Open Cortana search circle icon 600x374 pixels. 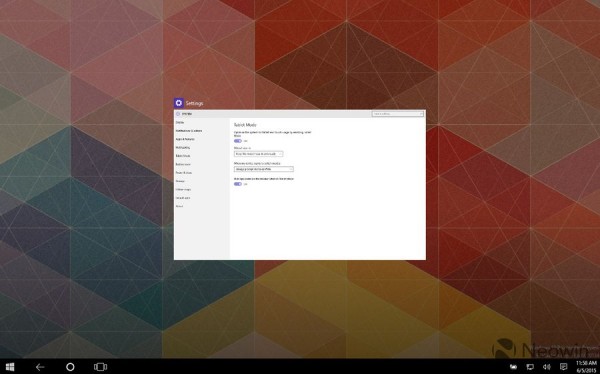(x=70, y=367)
